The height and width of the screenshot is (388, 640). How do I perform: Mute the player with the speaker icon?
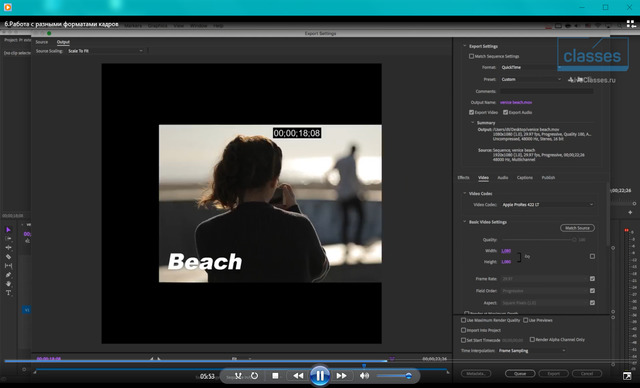364,376
